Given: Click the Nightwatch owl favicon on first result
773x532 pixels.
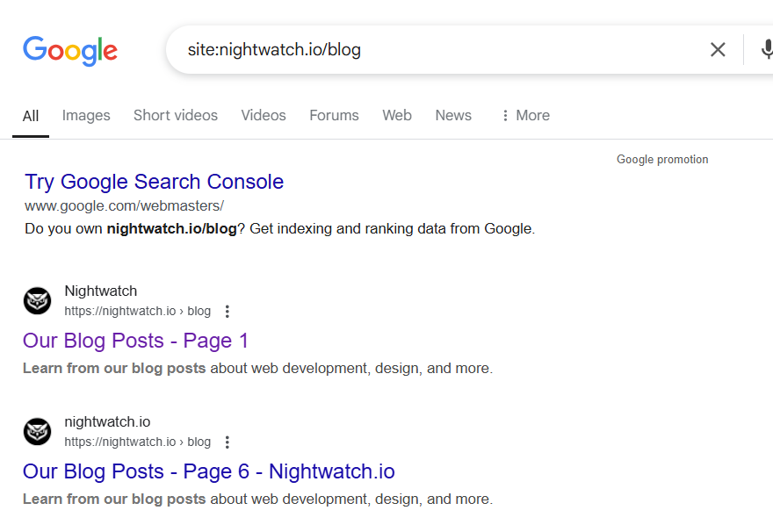Looking at the screenshot, I should (37, 300).
